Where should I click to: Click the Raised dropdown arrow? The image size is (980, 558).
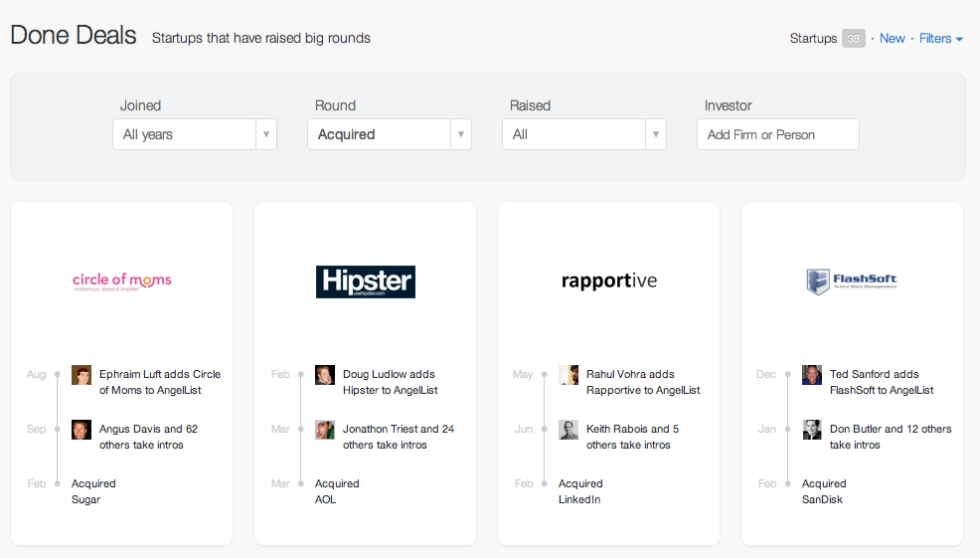click(656, 134)
